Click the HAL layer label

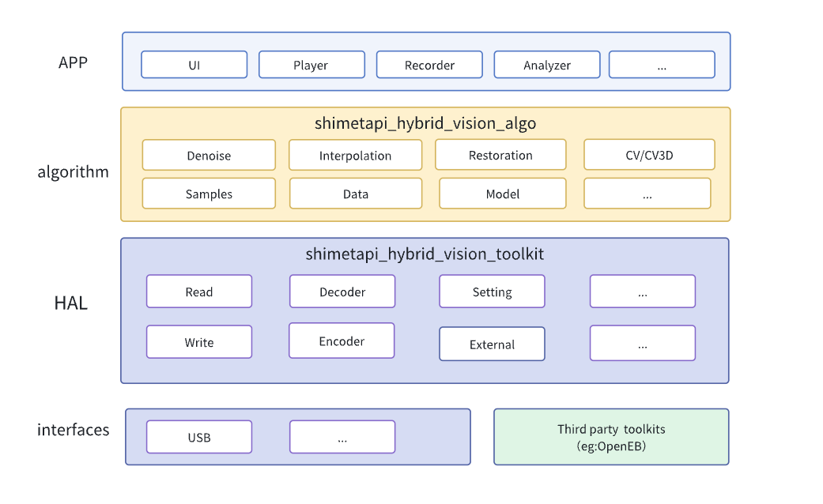click(x=71, y=303)
